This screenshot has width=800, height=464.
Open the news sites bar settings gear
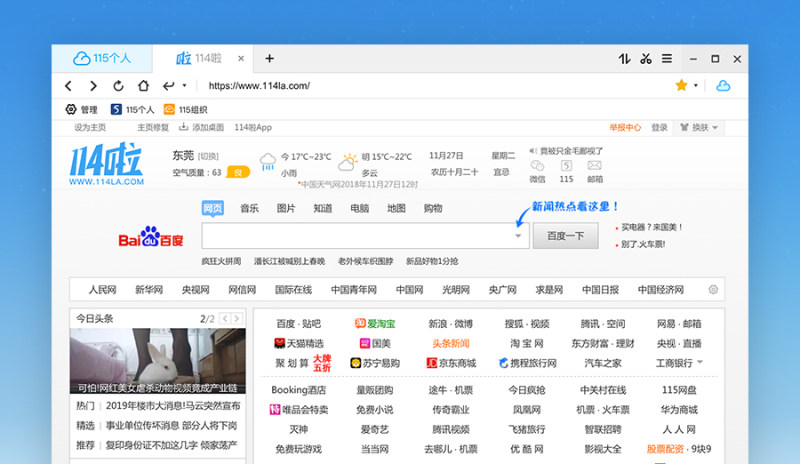tap(713, 289)
